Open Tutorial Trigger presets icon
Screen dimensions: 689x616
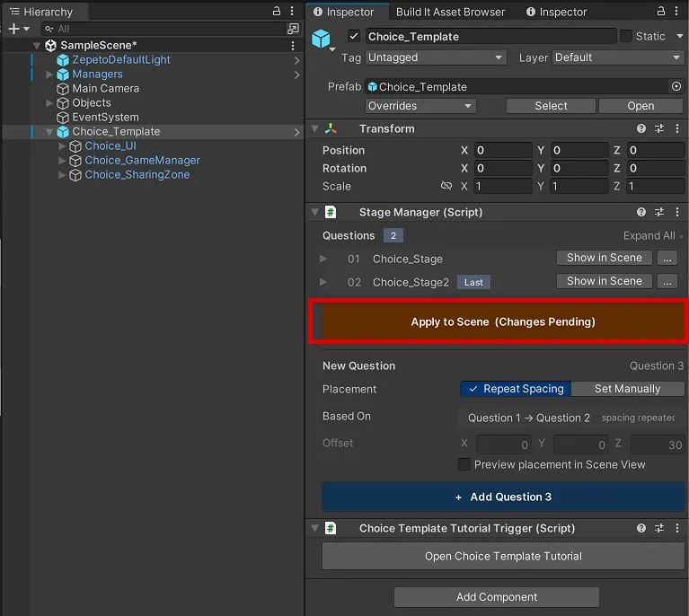[x=659, y=528]
